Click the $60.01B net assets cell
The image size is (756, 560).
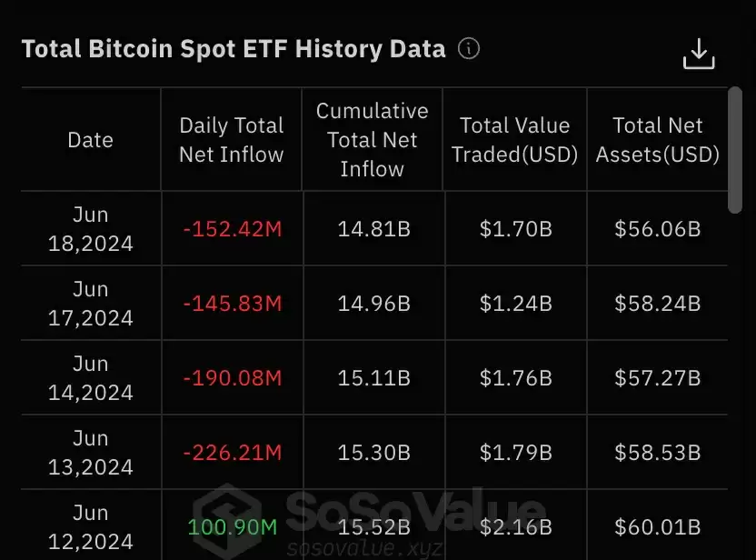pyautogui.click(x=657, y=527)
